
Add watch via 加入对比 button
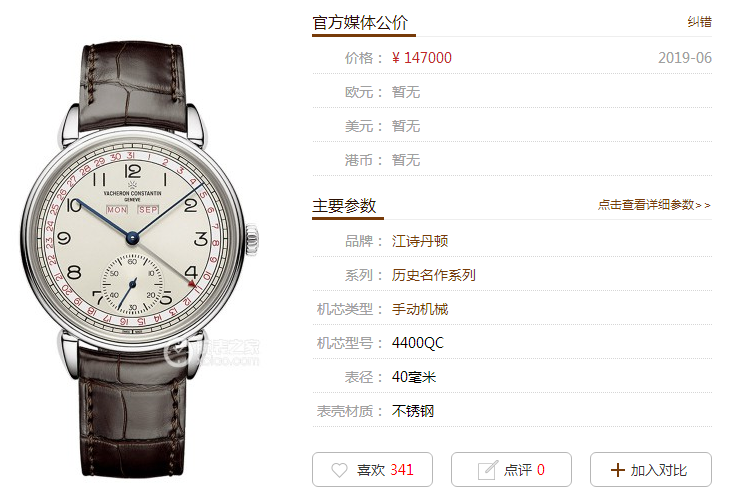point(651,470)
